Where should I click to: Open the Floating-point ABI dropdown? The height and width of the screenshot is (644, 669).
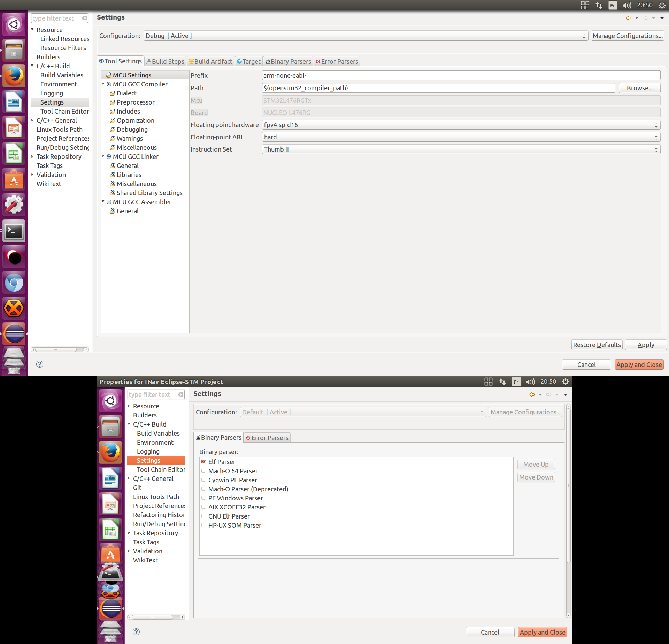(461, 137)
